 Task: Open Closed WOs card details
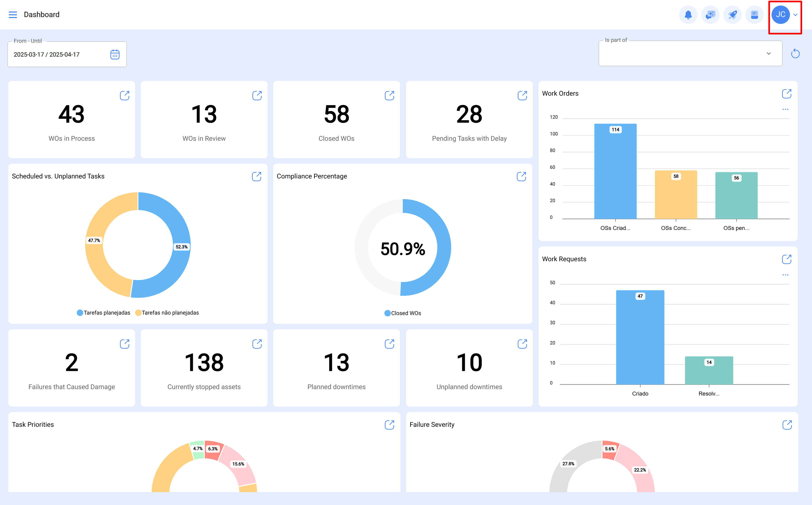pyautogui.click(x=389, y=95)
